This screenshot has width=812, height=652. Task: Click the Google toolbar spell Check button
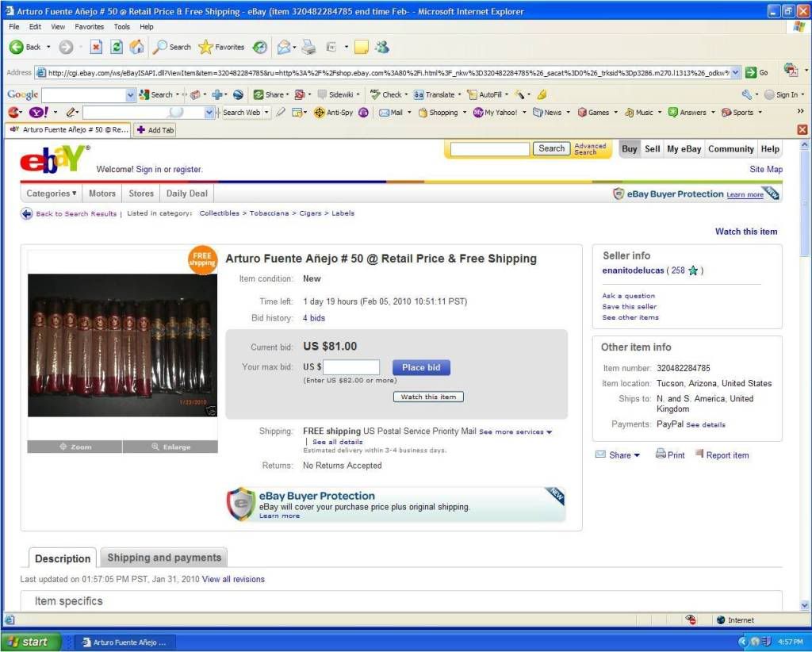click(x=386, y=94)
